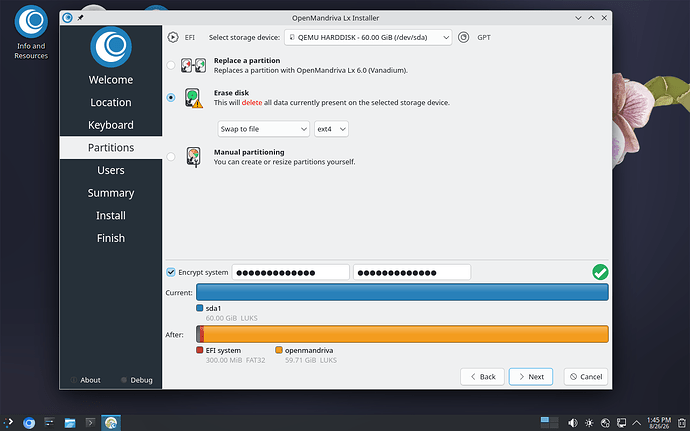Image resolution: width=690 pixels, height=431 pixels.
Task: Click the 'Select storage device:' label
Action: click(244, 37)
